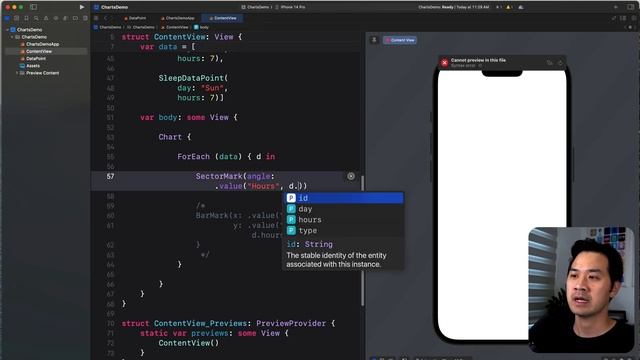Collapse the ChartsDemo group folder
The image size is (640, 360).
(12, 37)
